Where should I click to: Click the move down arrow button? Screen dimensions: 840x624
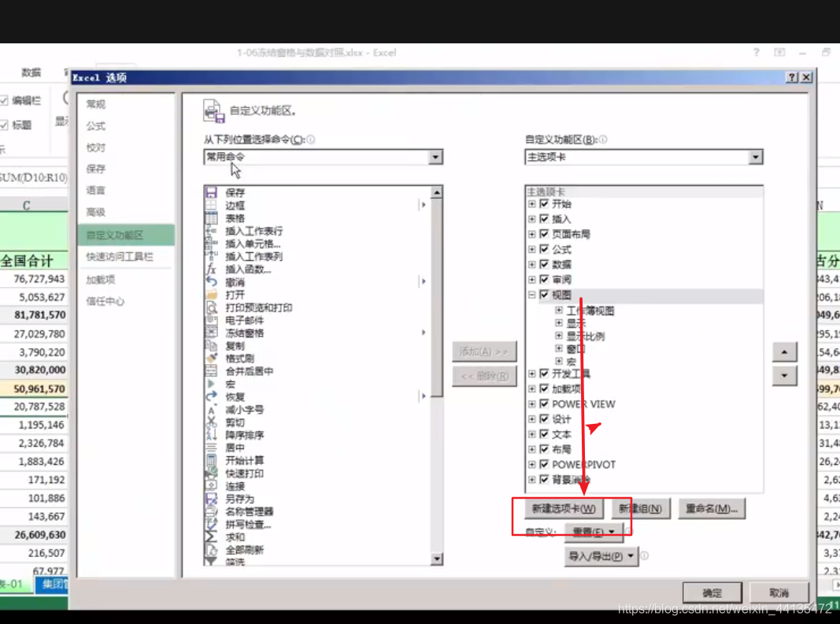click(x=784, y=376)
